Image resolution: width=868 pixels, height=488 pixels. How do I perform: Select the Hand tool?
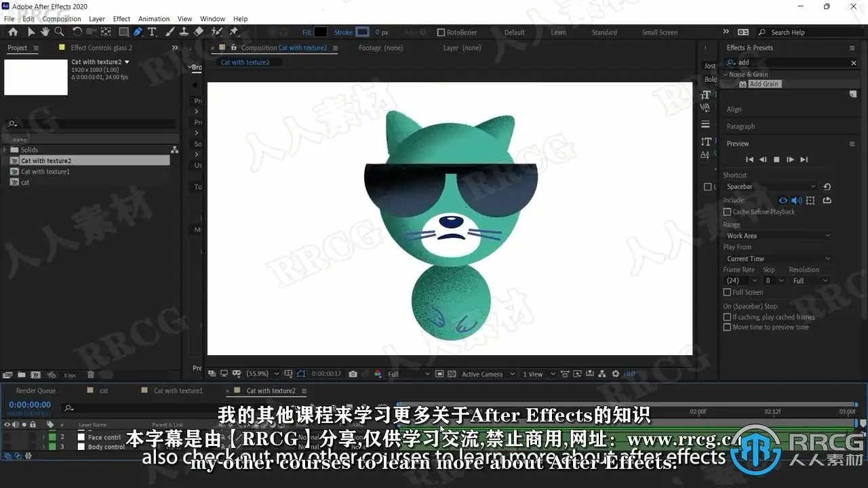click(x=45, y=32)
